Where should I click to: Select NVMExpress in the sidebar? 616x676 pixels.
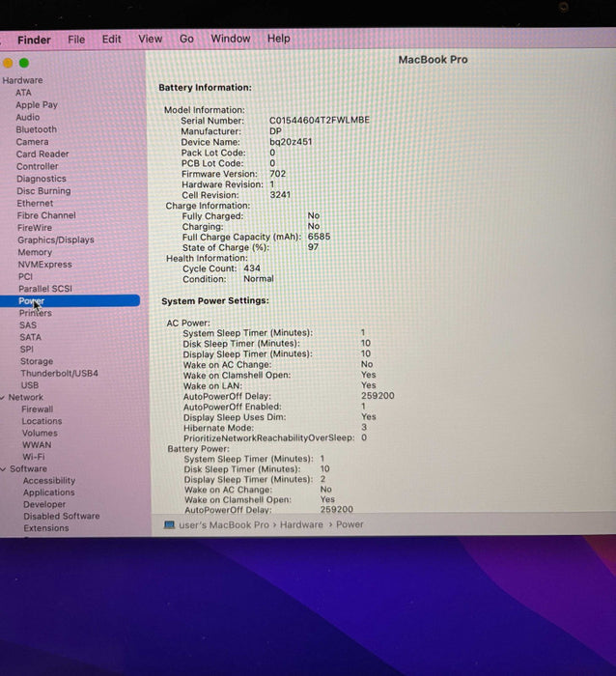44,265
